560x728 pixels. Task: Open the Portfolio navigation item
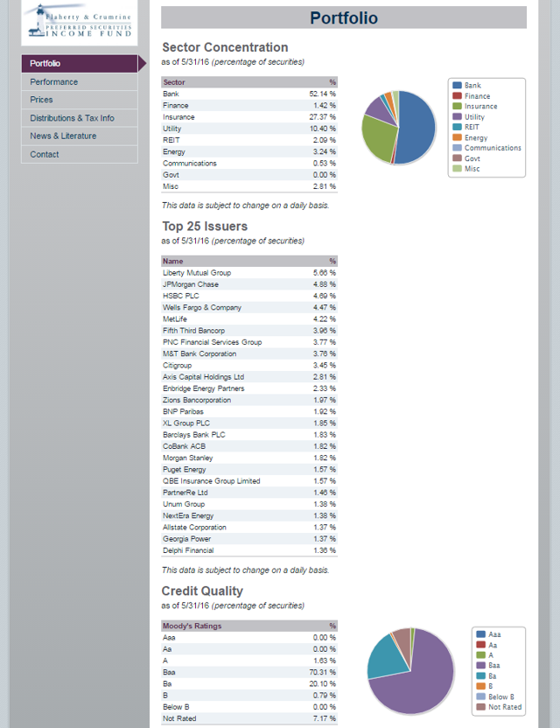[80, 64]
